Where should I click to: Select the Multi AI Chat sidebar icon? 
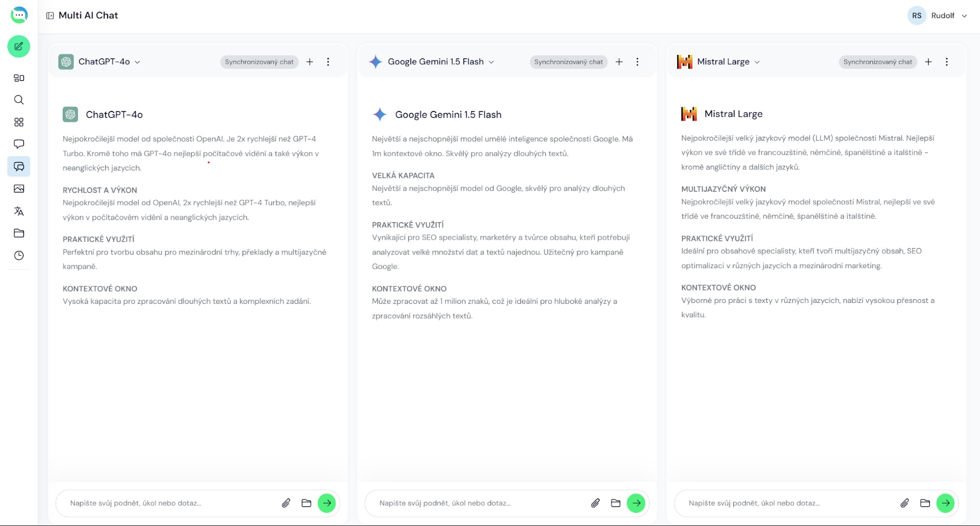pyautogui.click(x=19, y=167)
